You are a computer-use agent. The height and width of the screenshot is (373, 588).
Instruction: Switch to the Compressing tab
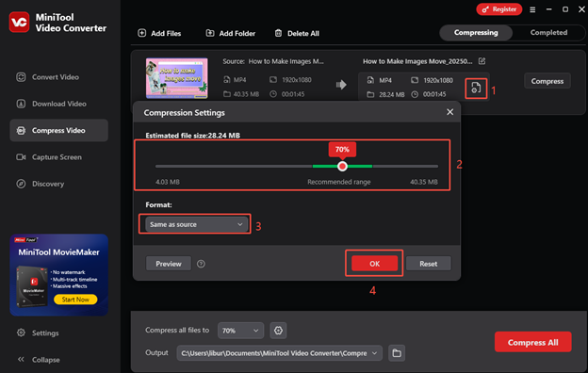pos(476,33)
